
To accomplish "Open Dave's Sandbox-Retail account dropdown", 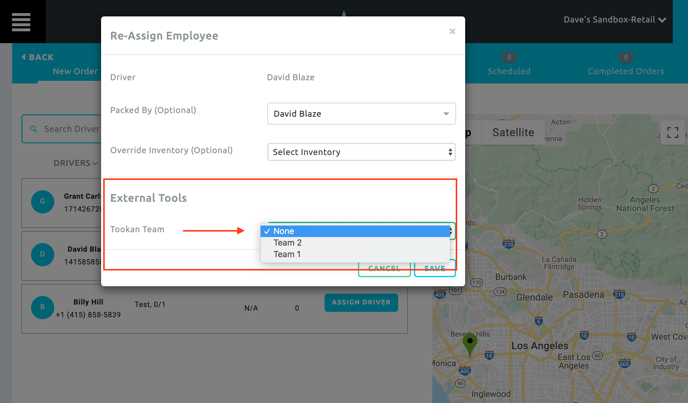I will tap(614, 20).
